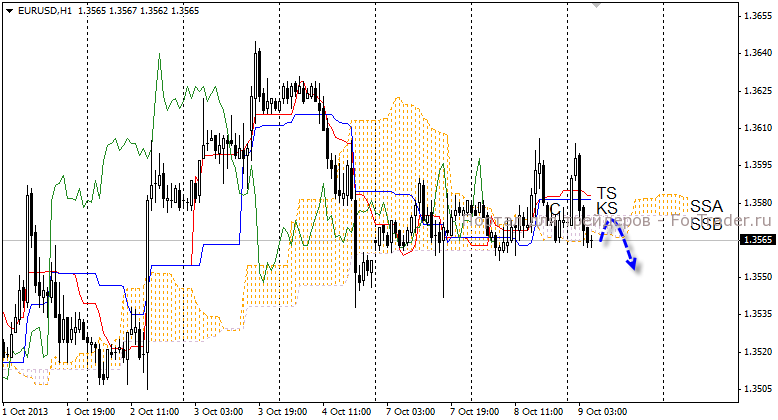Click the 1.3580 price scale label
The image size is (778, 420).
757,203
